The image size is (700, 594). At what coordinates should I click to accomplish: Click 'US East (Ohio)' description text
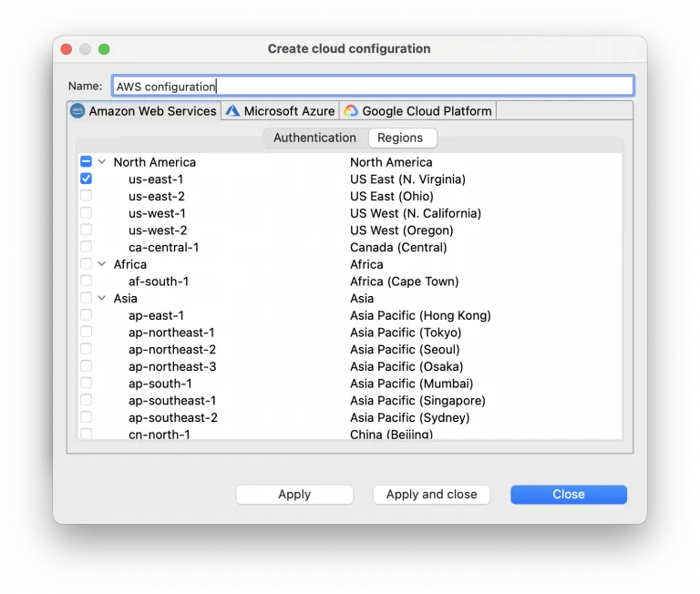(x=392, y=196)
